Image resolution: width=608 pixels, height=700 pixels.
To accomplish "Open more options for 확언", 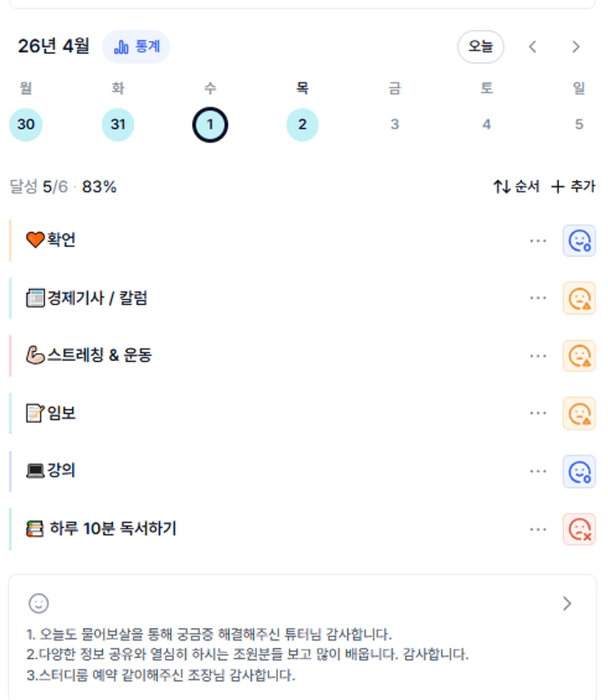I will (538, 240).
